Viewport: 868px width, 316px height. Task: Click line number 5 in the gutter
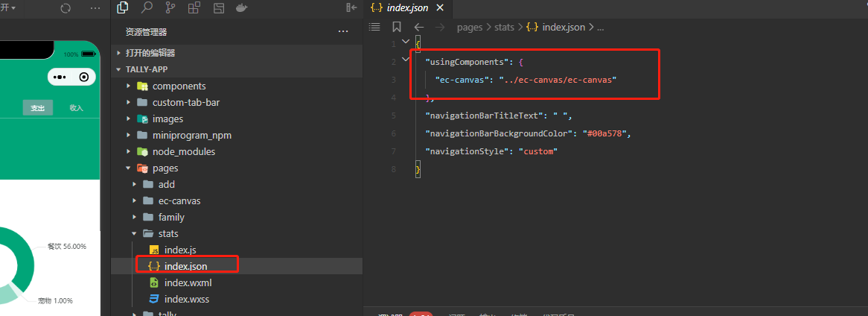pos(393,116)
